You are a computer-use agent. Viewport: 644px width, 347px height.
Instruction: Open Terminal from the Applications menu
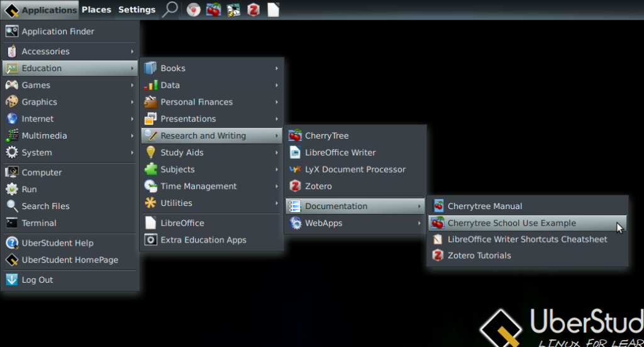(x=39, y=223)
